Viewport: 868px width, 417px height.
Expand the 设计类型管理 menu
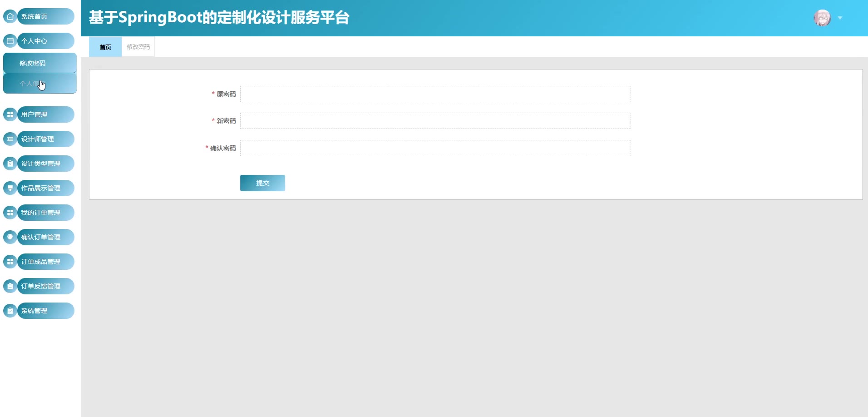[x=45, y=164]
